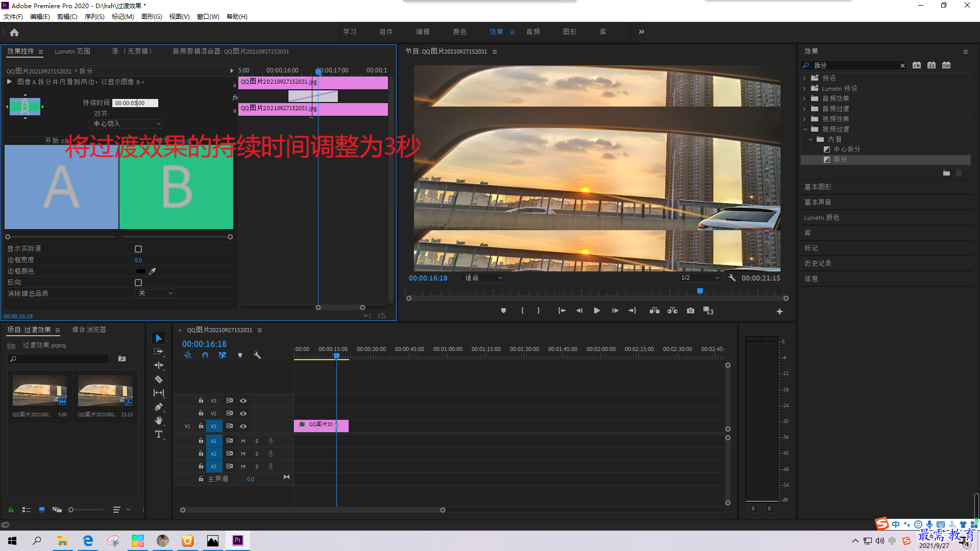Mute audio track A1
The width and height of the screenshot is (980, 551).
pos(243,441)
